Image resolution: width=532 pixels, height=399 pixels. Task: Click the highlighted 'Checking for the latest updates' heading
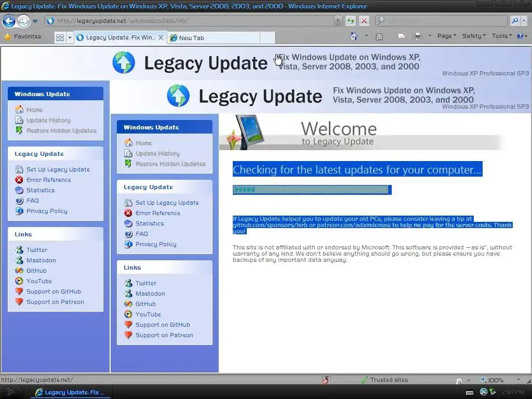pos(357,169)
